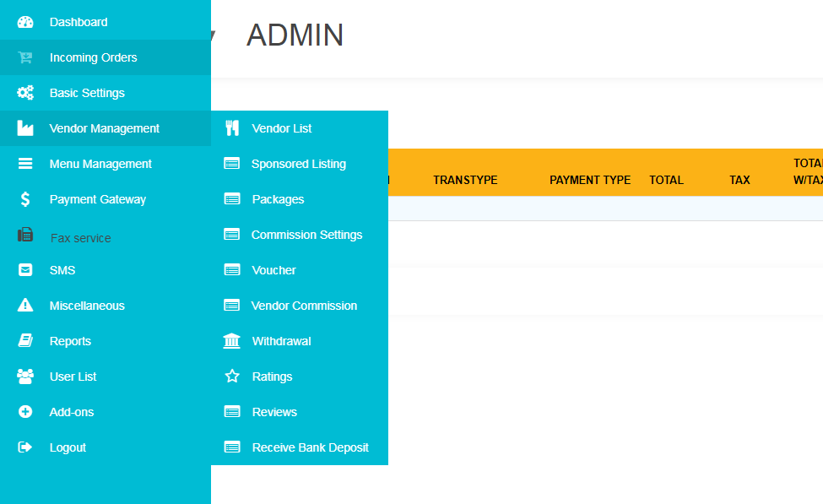
Task: Click the Basic Settings gears icon
Action: [25, 93]
